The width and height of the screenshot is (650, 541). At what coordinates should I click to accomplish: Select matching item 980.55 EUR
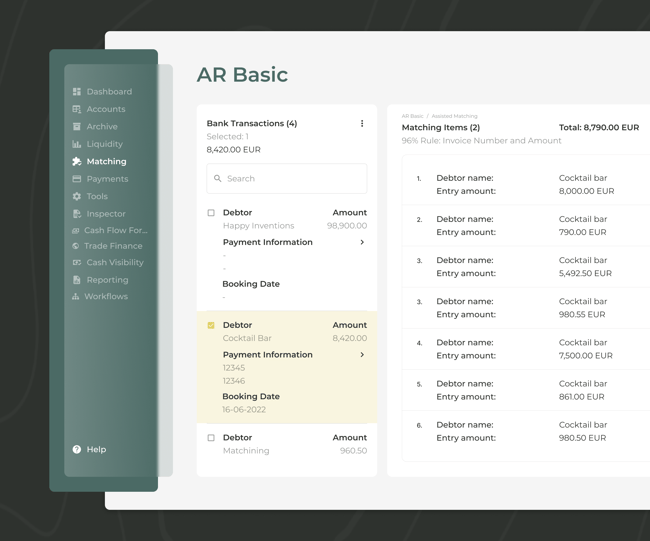pyautogui.click(x=526, y=308)
